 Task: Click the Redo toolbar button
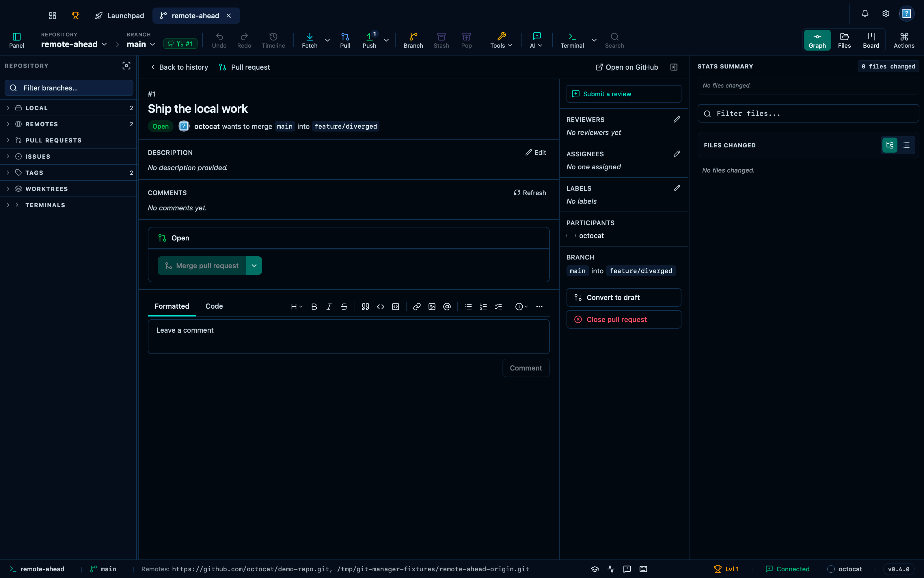244,40
